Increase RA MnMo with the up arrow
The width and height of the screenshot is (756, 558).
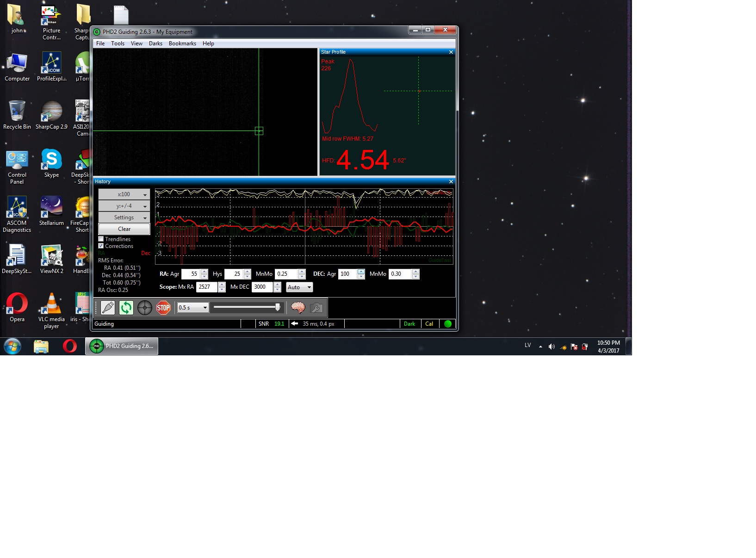(x=302, y=272)
